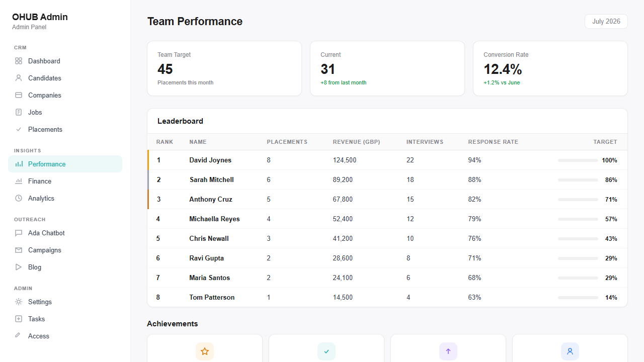The image size is (644, 362).
Task: Click the name Ravi Gupta
Action: [x=206, y=258]
